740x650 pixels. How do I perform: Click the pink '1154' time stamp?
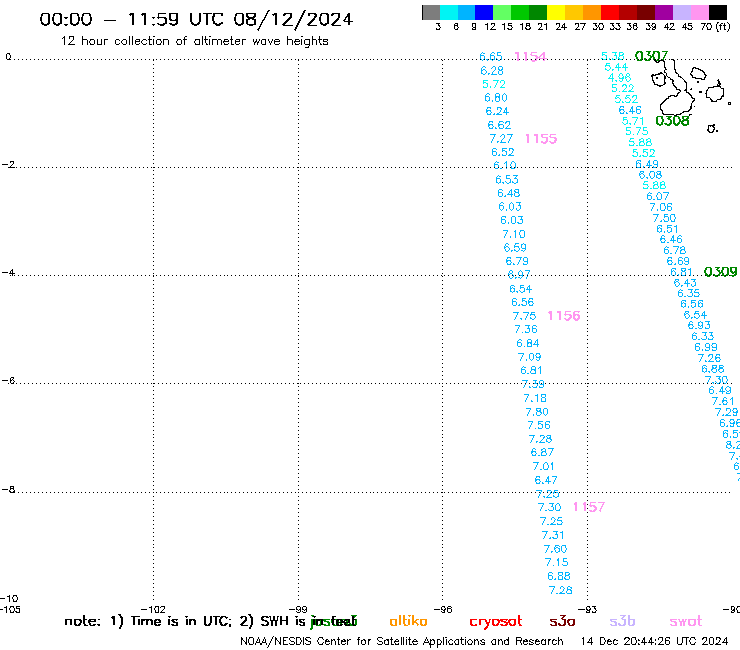[530, 57]
